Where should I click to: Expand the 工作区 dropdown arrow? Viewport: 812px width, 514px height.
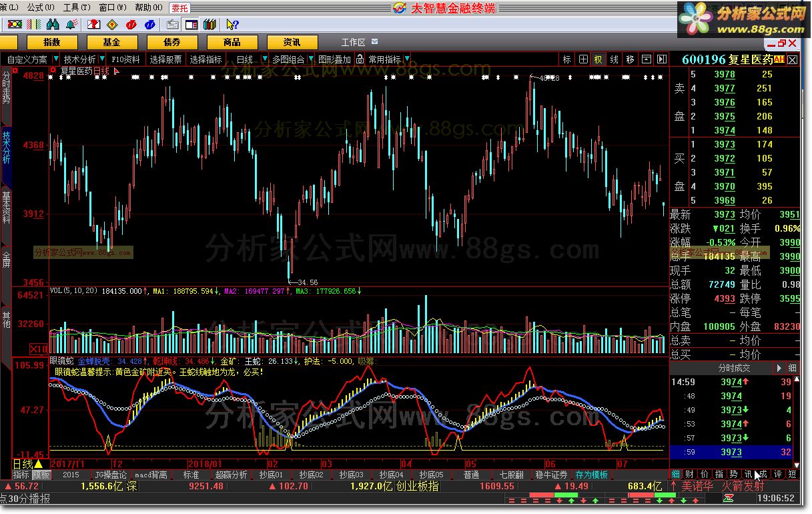click(x=374, y=42)
